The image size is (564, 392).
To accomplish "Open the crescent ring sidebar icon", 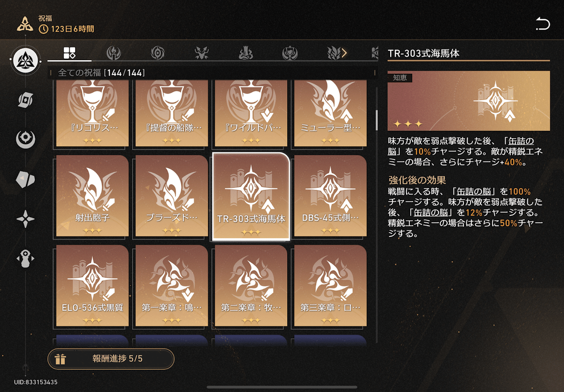I will coord(25,139).
